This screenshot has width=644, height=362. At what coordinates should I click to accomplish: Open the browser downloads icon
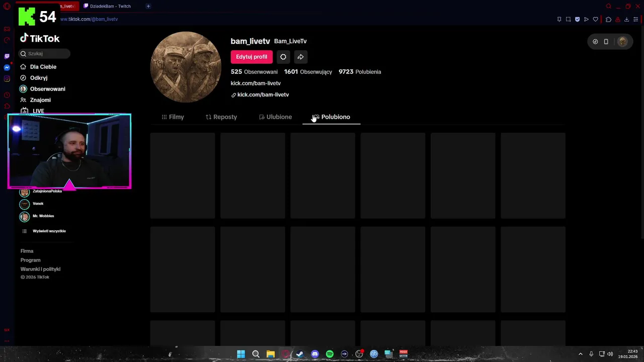coord(626,19)
